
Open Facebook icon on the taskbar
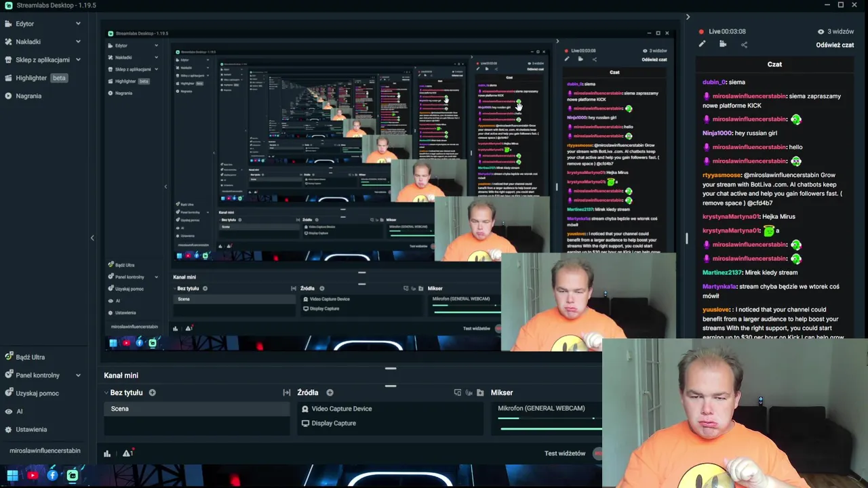click(52, 476)
